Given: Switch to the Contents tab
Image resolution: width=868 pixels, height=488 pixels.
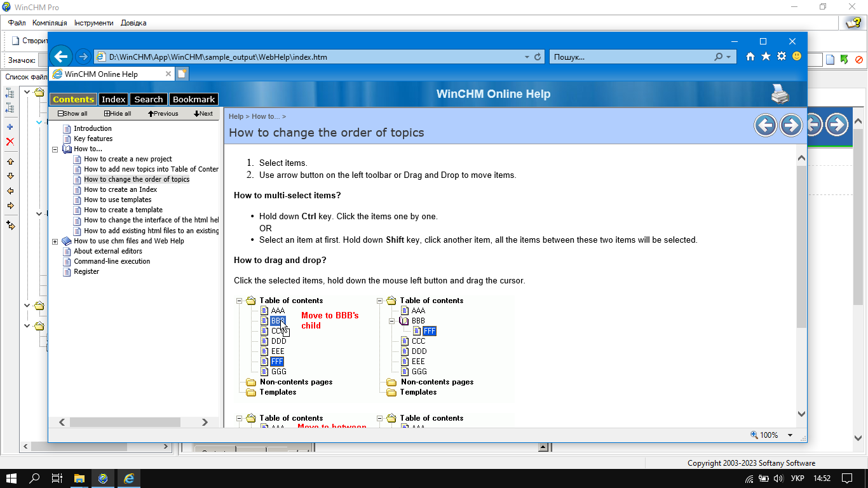Looking at the screenshot, I should click(73, 99).
